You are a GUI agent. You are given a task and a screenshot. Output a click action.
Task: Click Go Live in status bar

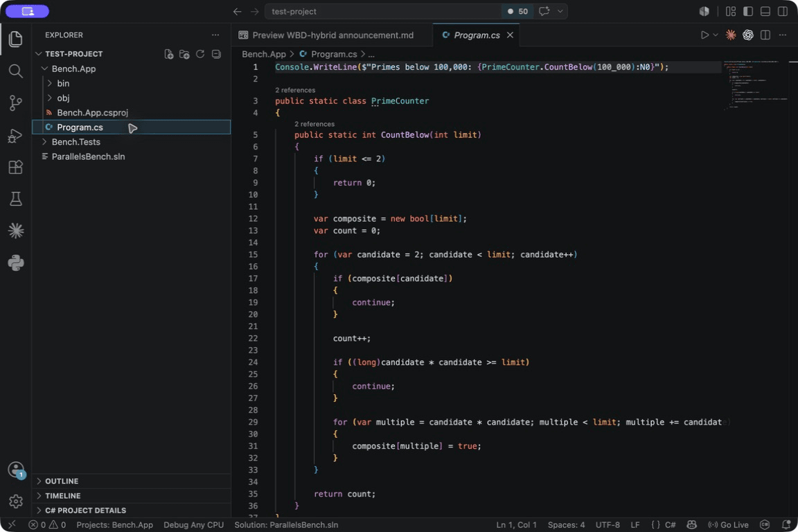728,524
